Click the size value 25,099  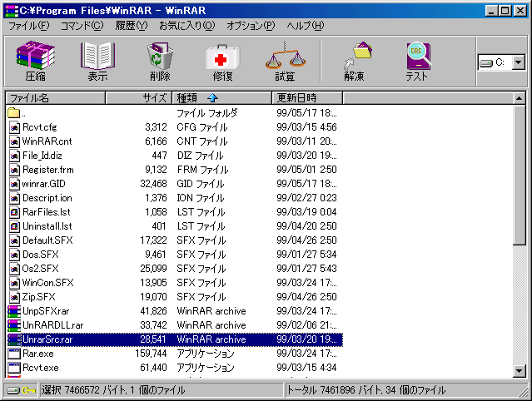[154, 269]
